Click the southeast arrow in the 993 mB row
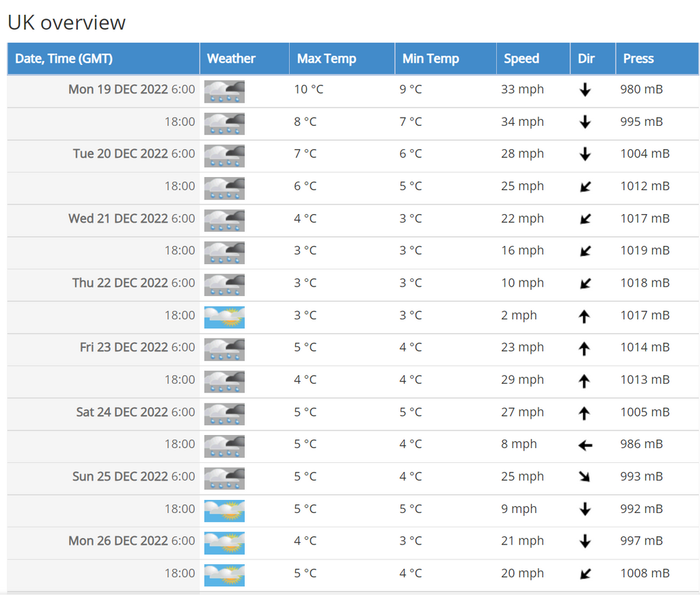 (584, 477)
